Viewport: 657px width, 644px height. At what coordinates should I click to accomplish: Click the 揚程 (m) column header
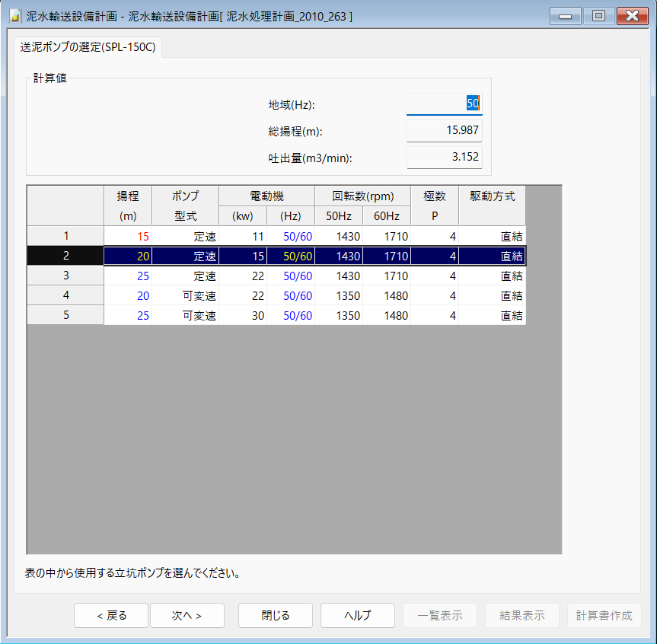tap(128, 206)
